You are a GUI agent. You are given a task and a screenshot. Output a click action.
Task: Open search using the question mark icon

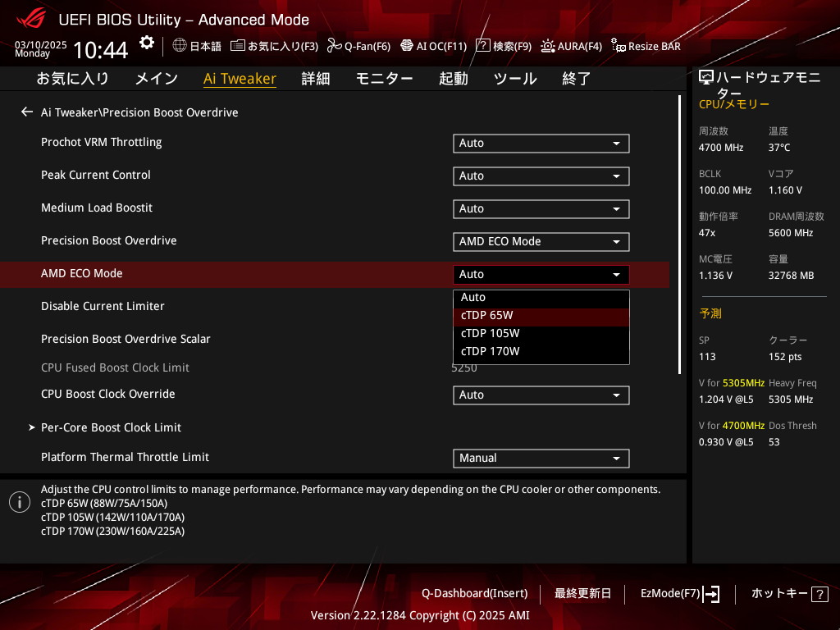pos(483,46)
